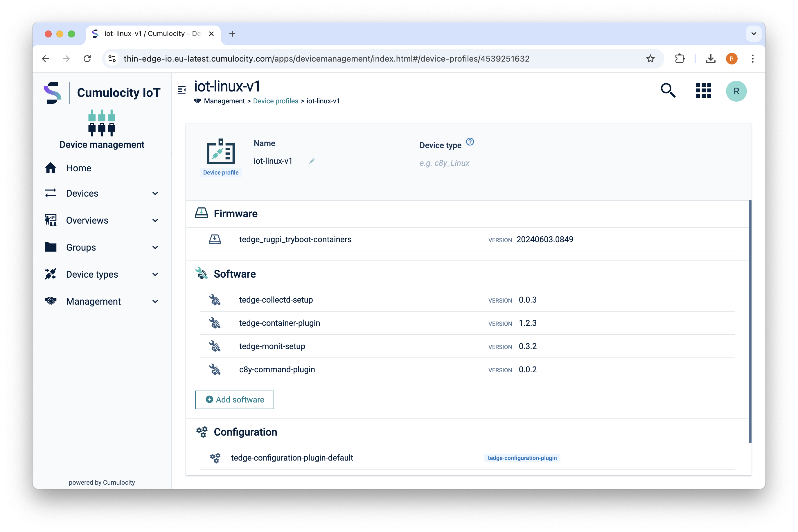Click the Software section wrench icon
This screenshot has height=532, width=798.
202,274
